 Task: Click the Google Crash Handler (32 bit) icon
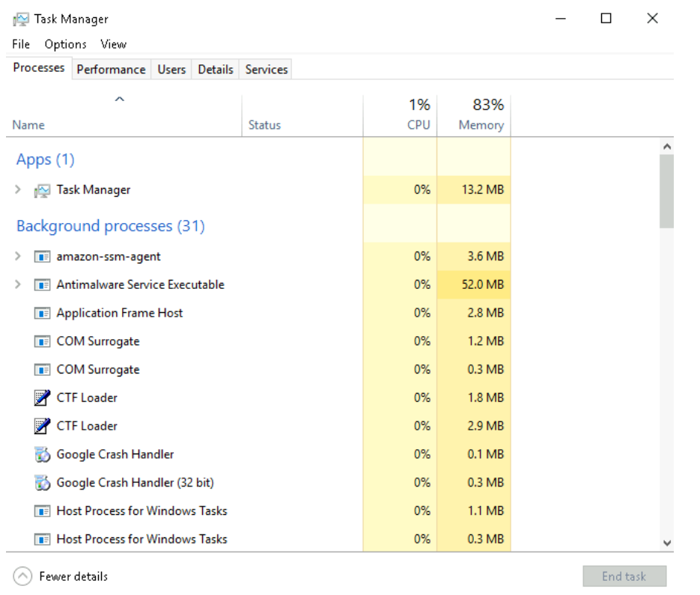pyautogui.click(x=42, y=483)
